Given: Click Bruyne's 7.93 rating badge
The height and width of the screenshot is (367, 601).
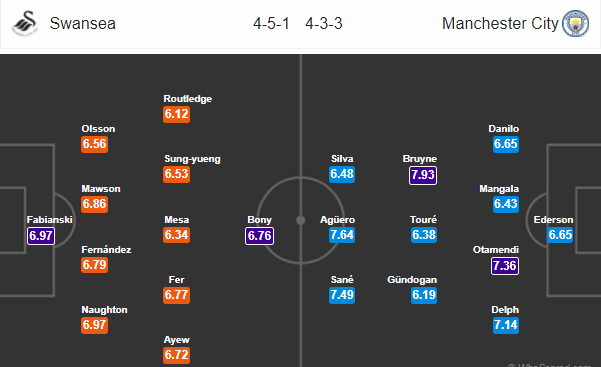Looking at the screenshot, I should [423, 175].
